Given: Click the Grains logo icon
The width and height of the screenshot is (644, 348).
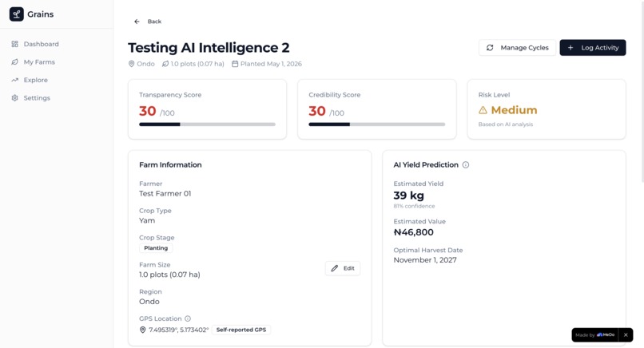Looking at the screenshot, I should 17,14.
